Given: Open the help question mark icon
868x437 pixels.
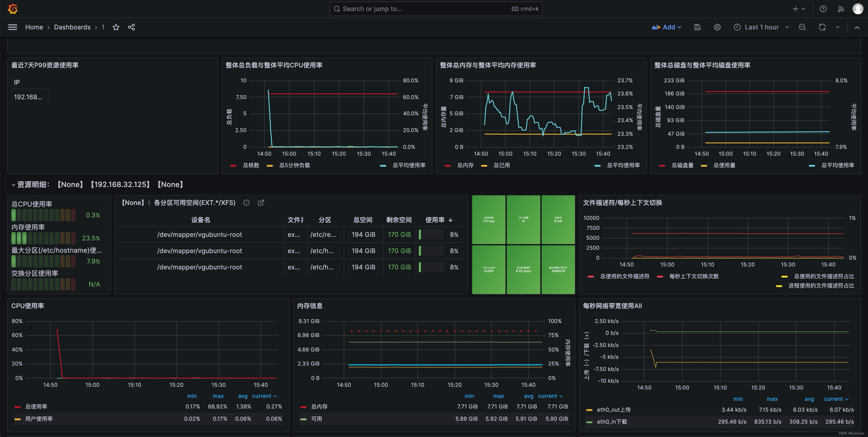Looking at the screenshot, I should (x=823, y=9).
